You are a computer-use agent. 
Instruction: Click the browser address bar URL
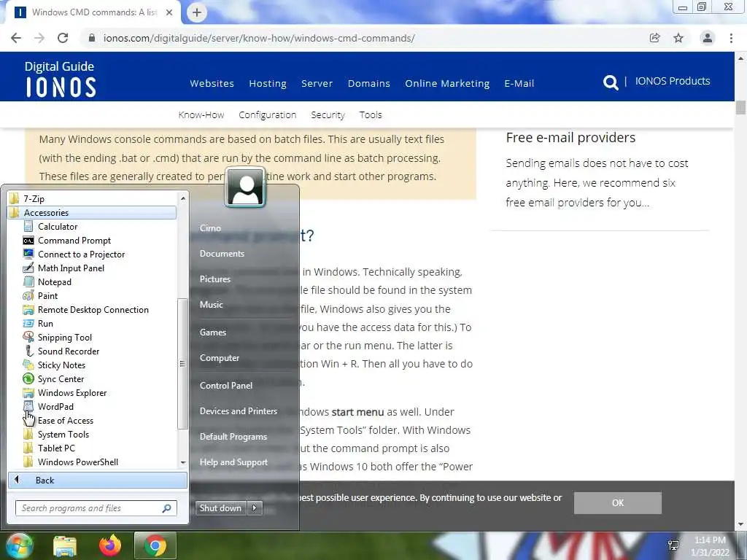(259, 38)
